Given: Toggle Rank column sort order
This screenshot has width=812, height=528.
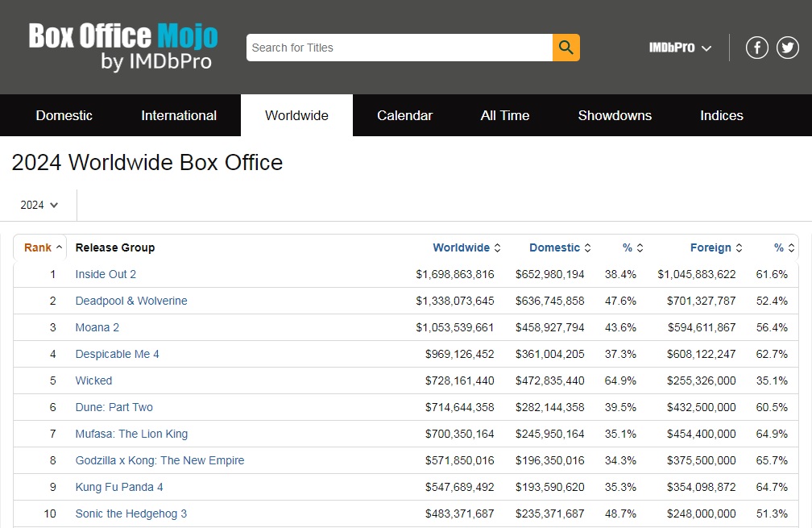Looking at the screenshot, I should [43, 247].
